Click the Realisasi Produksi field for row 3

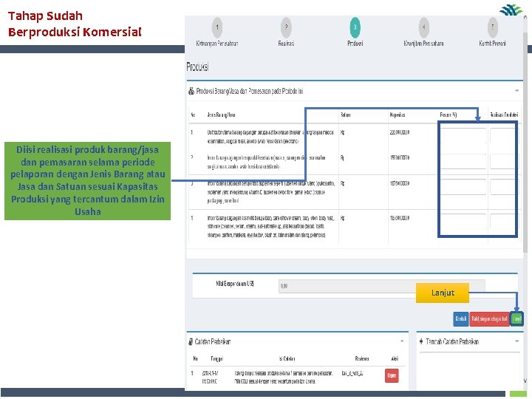click(x=503, y=187)
